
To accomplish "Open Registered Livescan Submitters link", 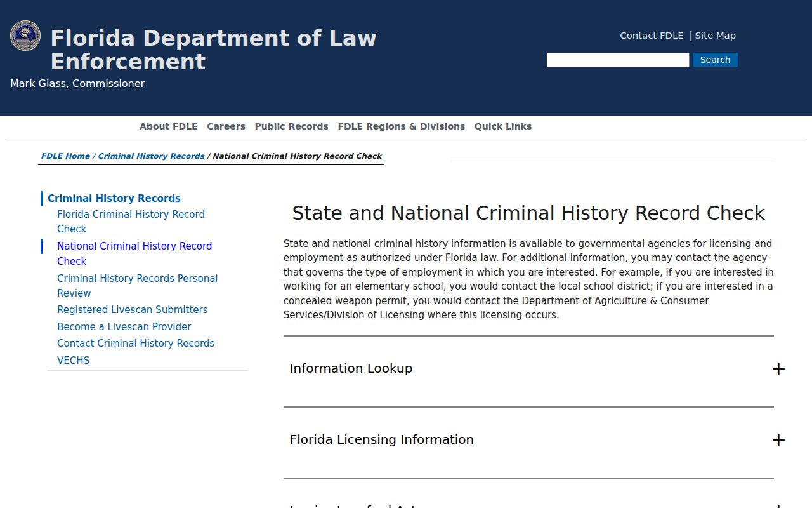I will [x=132, y=310].
